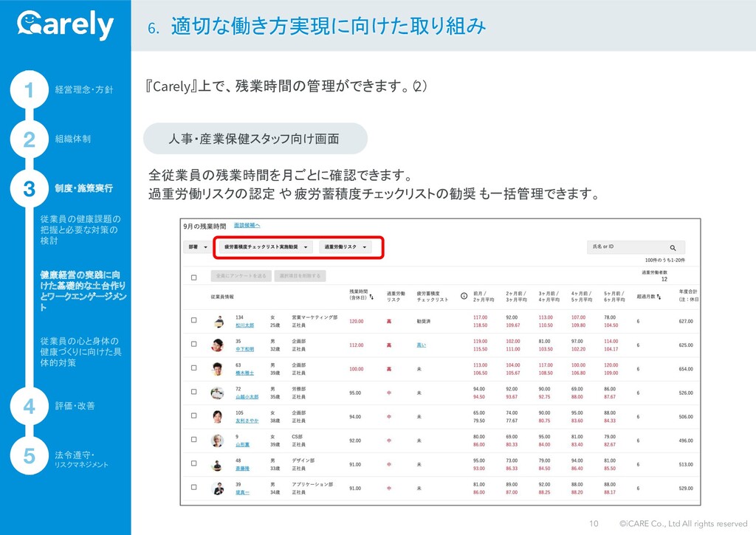Click the 営業マーケティング部 department cell
Image resolution: width=756 pixels, height=535 pixels.
(315, 317)
